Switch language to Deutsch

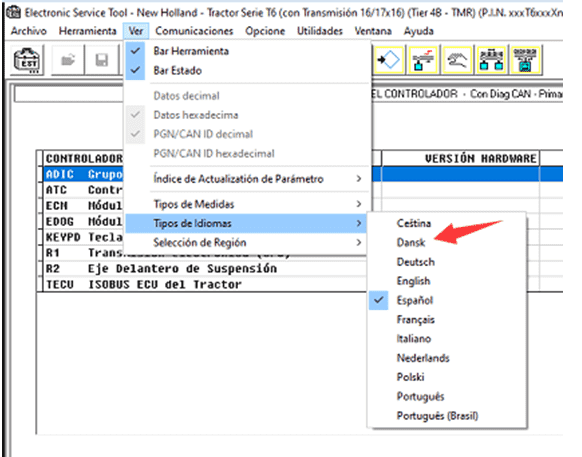point(447,262)
